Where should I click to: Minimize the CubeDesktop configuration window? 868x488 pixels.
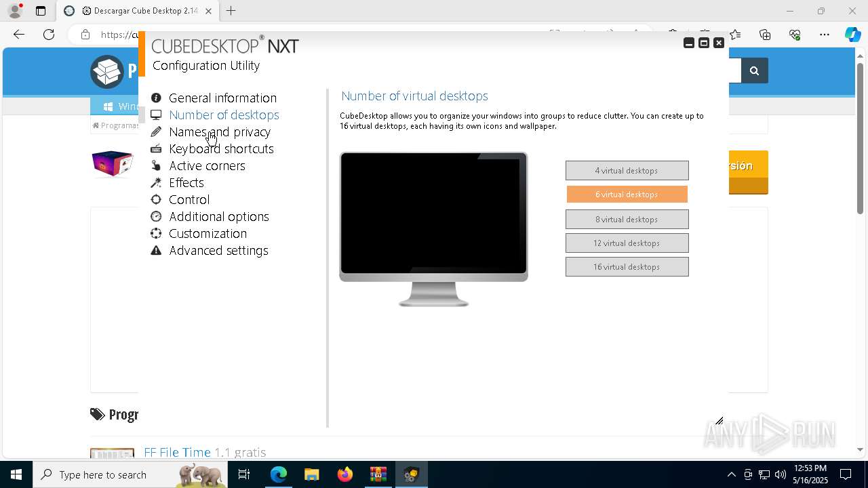click(689, 43)
